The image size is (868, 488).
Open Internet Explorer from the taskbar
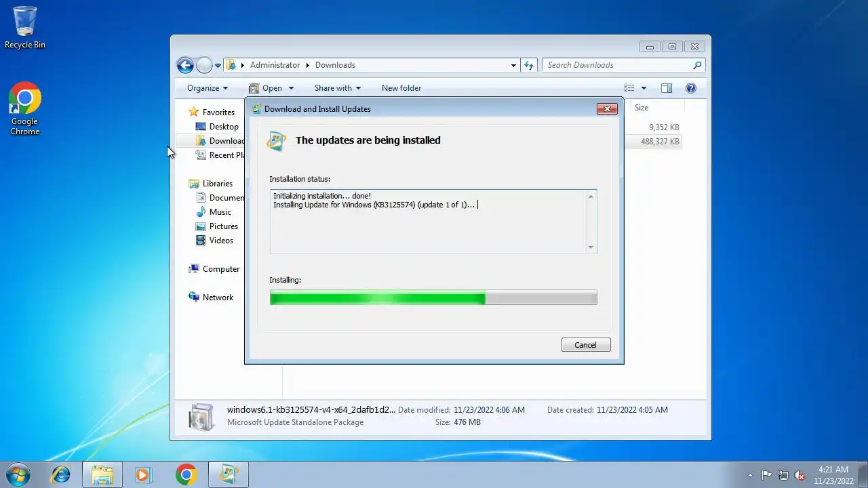pyautogui.click(x=61, y=474)
